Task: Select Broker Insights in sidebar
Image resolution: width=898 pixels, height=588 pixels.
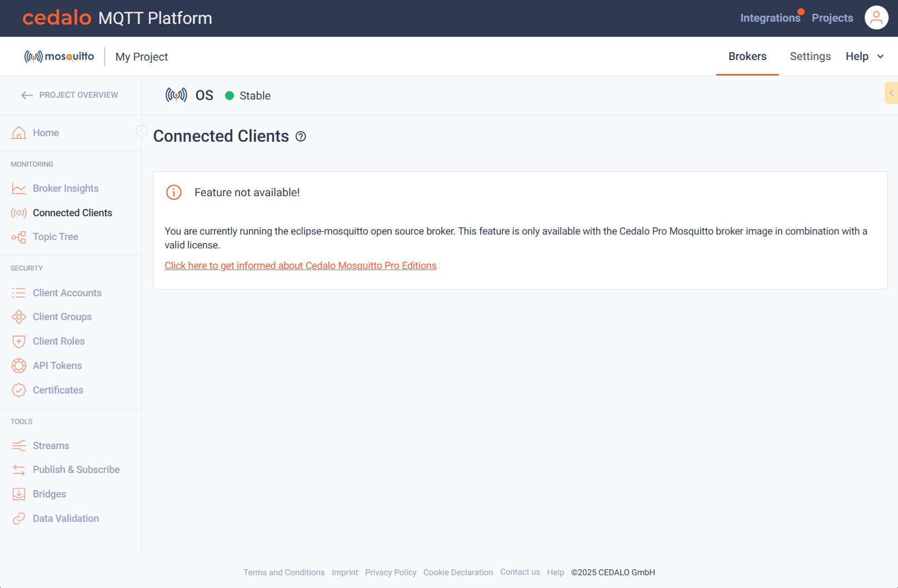Action: tap(66, 188)
